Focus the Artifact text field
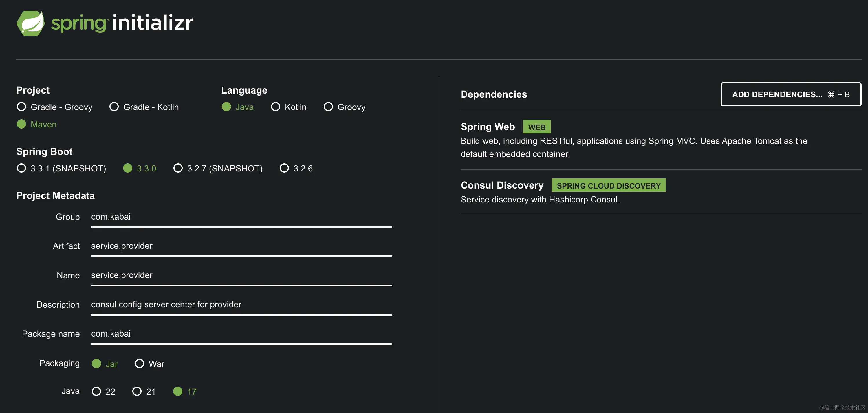The image size is (868, 413). (x=241, y=246)
